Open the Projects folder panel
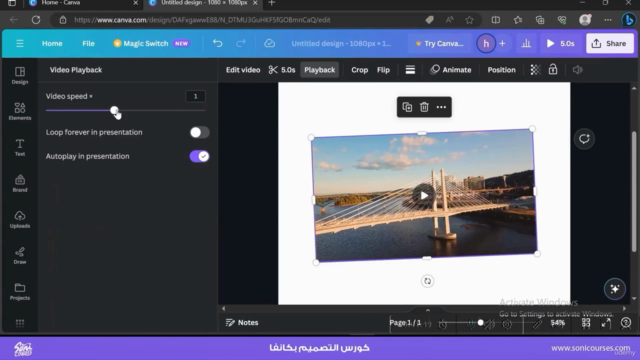This screenshot has height=360, width=640. click(x=20, y=291)
